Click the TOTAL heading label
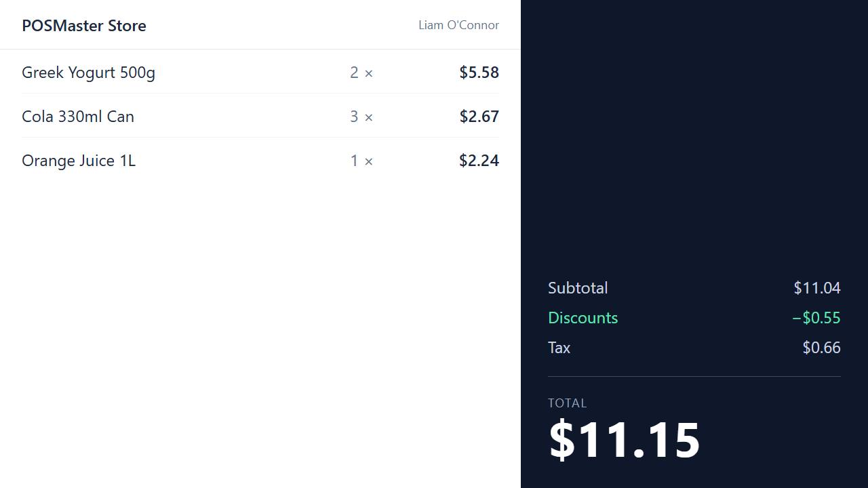868x488 pixels. point(567,403)
